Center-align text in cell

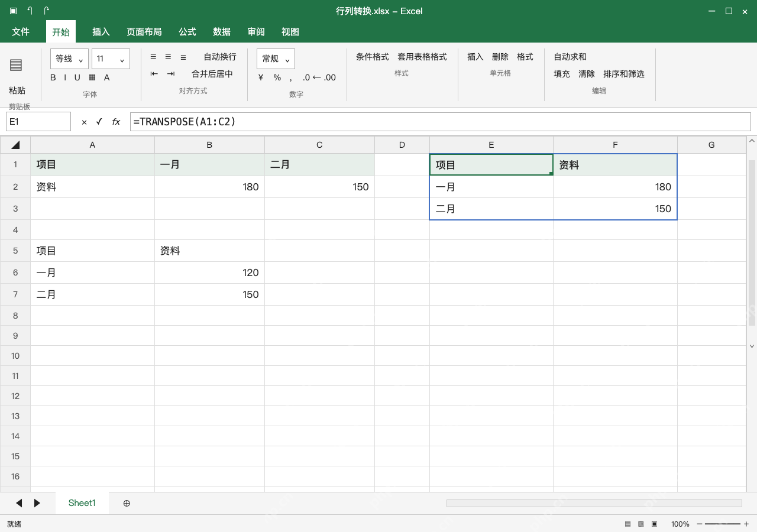[x=168, y=57]
